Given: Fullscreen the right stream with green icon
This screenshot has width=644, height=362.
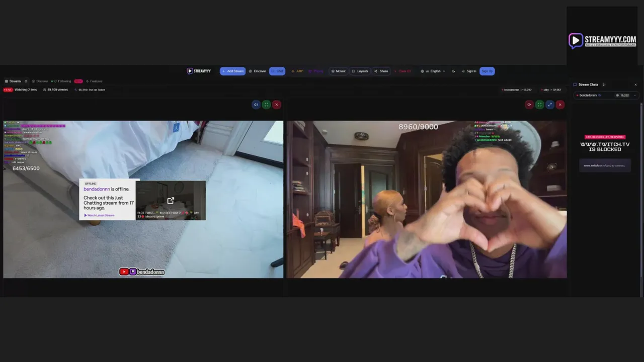Looking at the screenshot, I should 539,105.
